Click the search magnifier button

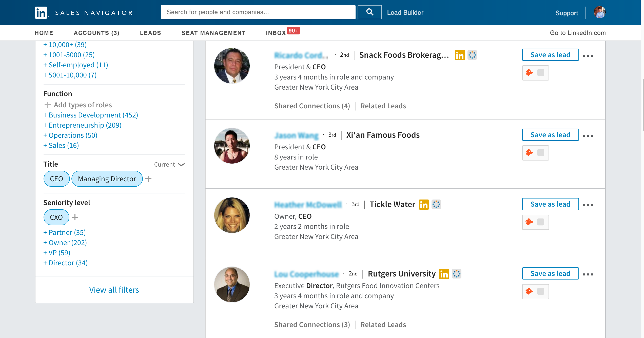pos(369,12)
